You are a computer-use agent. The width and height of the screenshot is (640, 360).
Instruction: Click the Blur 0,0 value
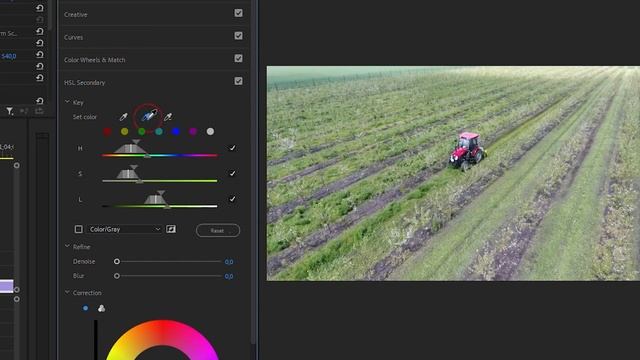coord(229,276)
